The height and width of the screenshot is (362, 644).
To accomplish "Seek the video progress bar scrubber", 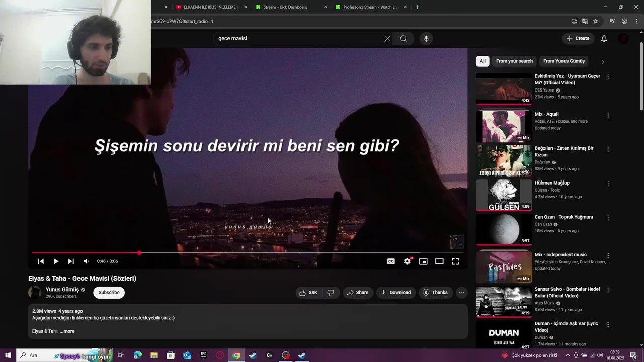I will click(139, 253).
